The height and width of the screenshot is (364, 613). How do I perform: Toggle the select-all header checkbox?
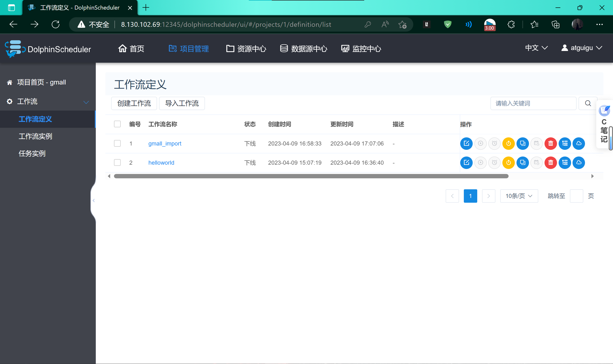point(117,124)
